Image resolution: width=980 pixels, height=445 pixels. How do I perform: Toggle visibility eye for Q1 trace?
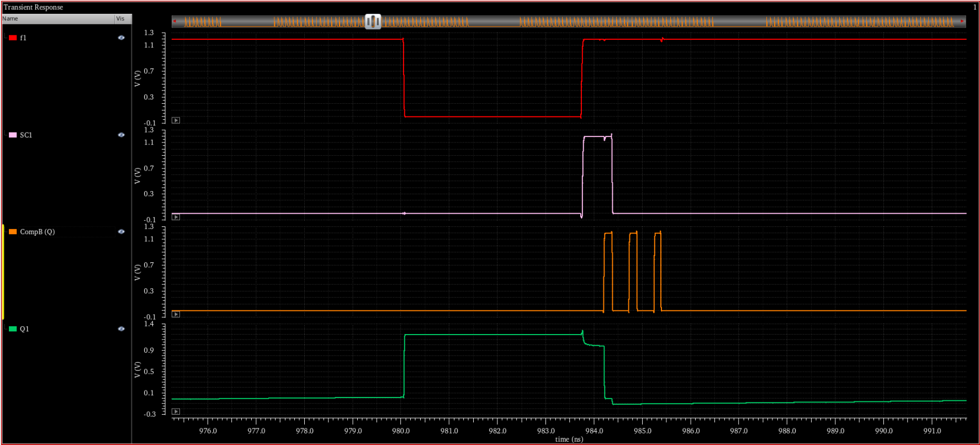pyautogui.click(x=121, y=329)
